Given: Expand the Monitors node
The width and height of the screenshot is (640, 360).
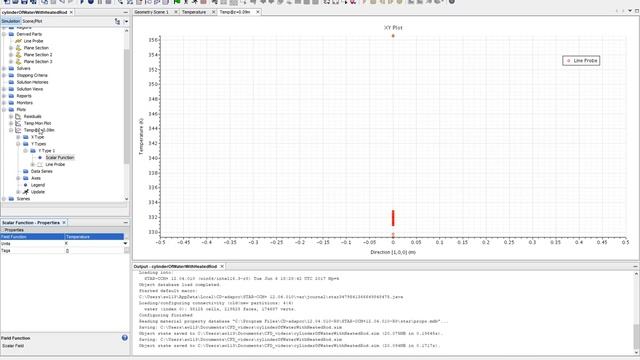Looking at the screenshot, I should pyautogui.click(x=4, y=102).
